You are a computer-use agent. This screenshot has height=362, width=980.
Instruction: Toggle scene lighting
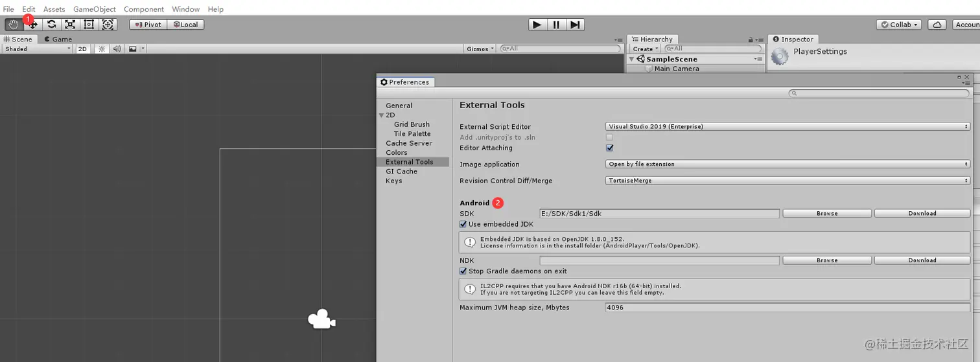102,49
